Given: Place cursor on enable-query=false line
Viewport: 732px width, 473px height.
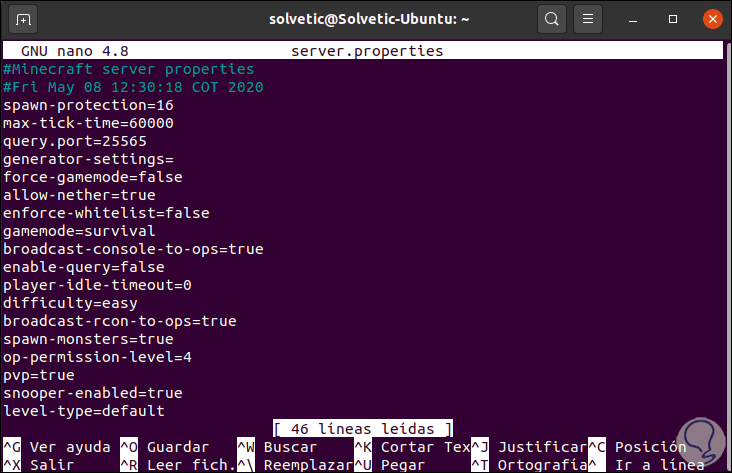Looking at the screenshot, I should (x=84, y=267).
